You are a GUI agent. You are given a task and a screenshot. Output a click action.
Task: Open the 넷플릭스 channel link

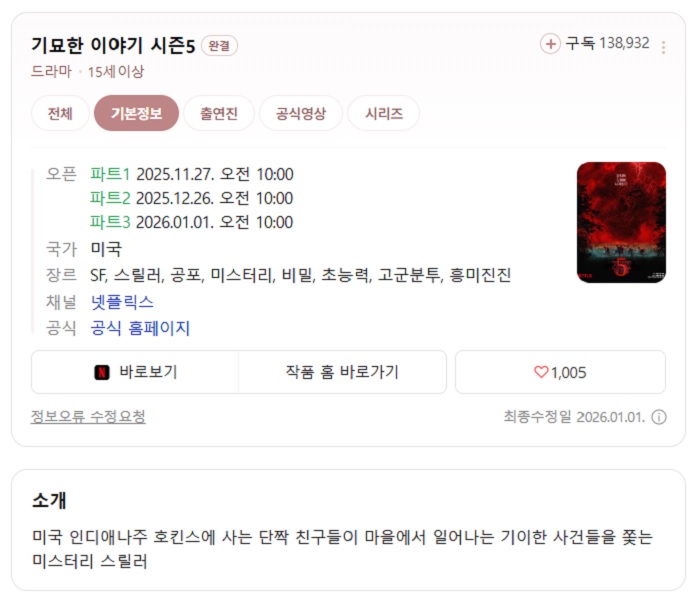coord(122,302)
